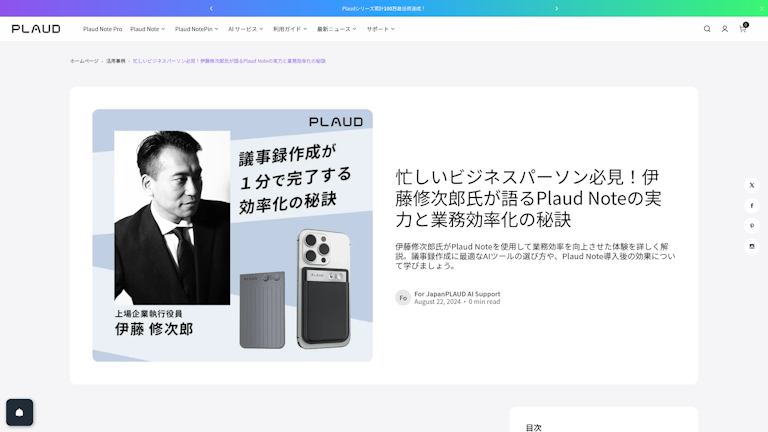Open the user account icon
The image size is (768, 432).
(724, 29)
